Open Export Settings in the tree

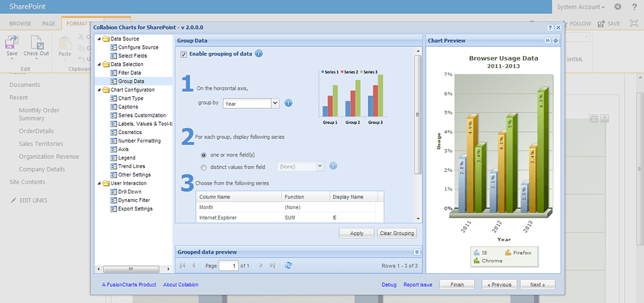click(135, 209)
